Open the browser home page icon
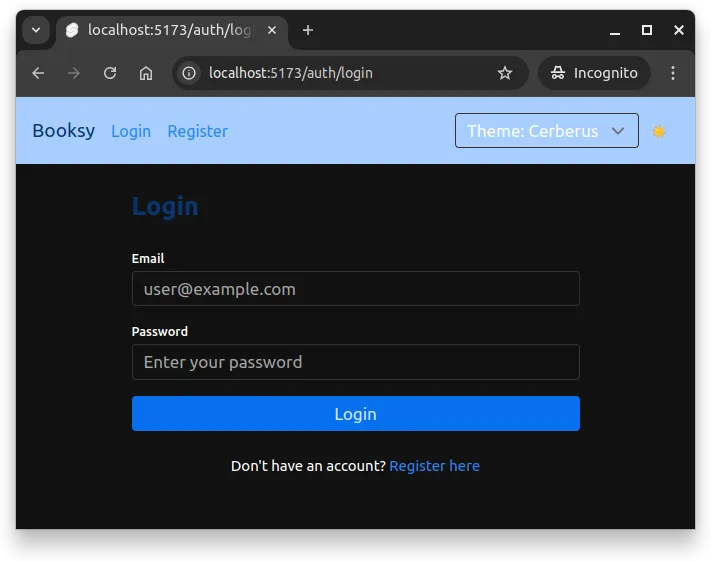 tap(146, 73)
